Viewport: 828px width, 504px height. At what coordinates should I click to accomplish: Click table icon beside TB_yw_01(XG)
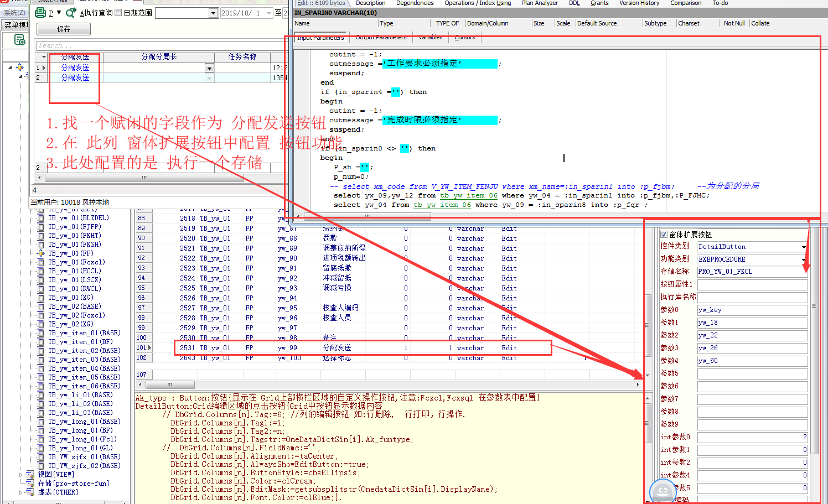(x=41, y=298)
